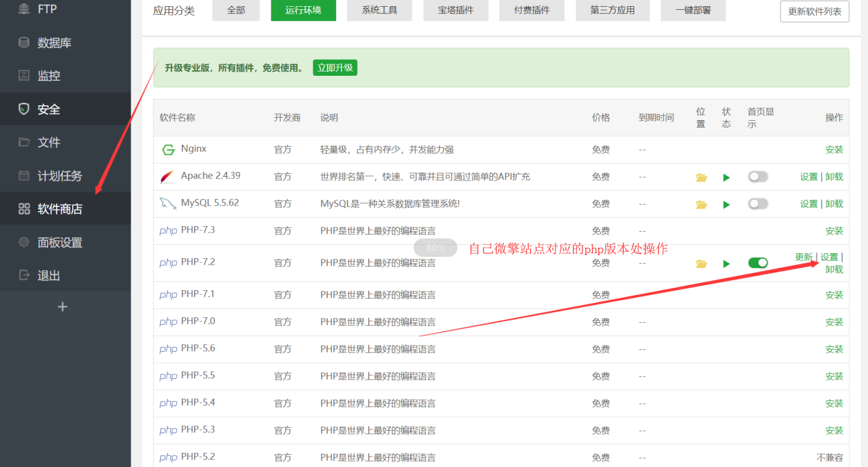This screenshot has height=467, width=868.
Task: Click the php logo icon of PHP-7.3
Action: pyautogui.click(x=168, y=231)
